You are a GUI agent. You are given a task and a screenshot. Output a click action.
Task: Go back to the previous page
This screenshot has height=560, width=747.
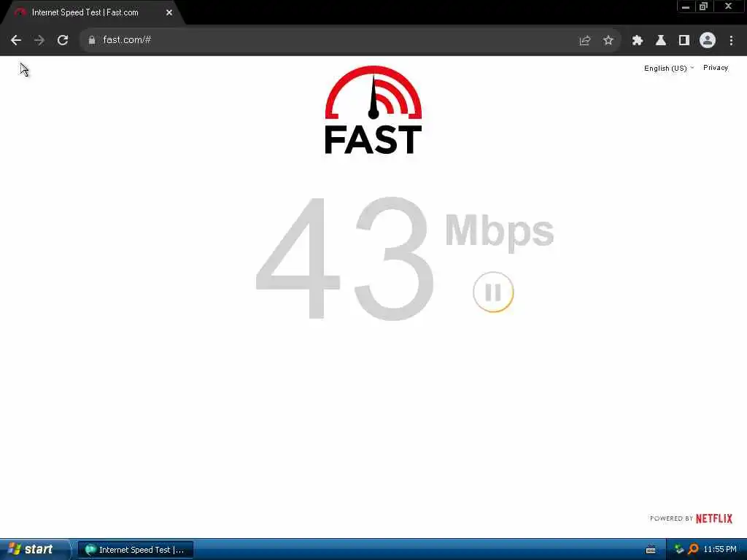(x=16, y=40)
